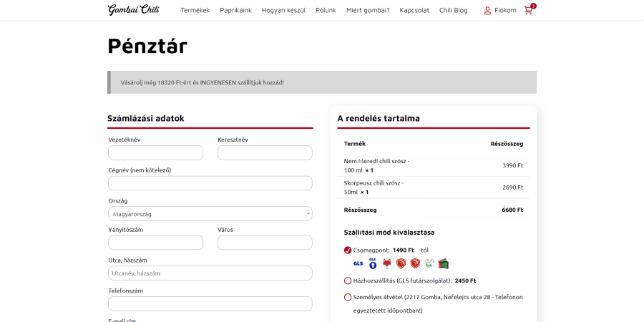The image size is (644, 322).
Task: Click into the Keresztnév field
Action: (265, 153)
